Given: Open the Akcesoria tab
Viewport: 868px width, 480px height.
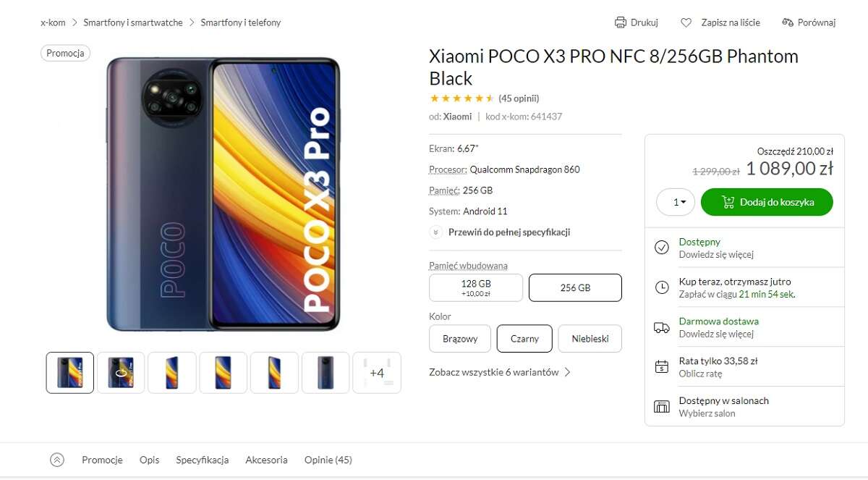Looking at the screenshot, I should 266,460.
